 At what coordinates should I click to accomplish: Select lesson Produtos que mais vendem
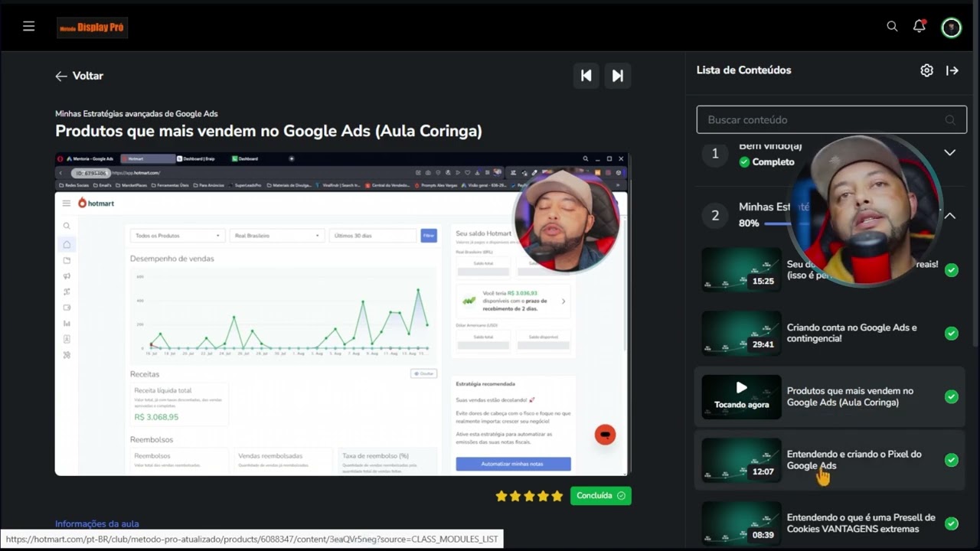pos(850,396)
